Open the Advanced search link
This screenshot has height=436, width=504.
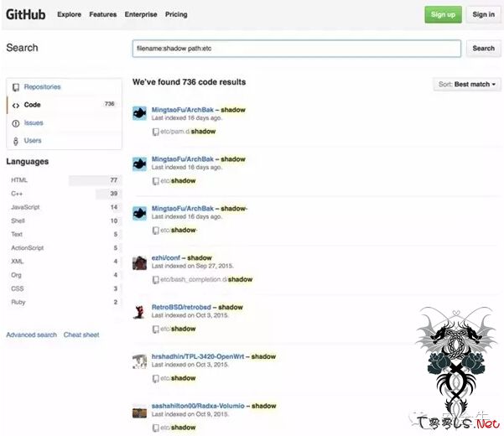click(32, 335)
